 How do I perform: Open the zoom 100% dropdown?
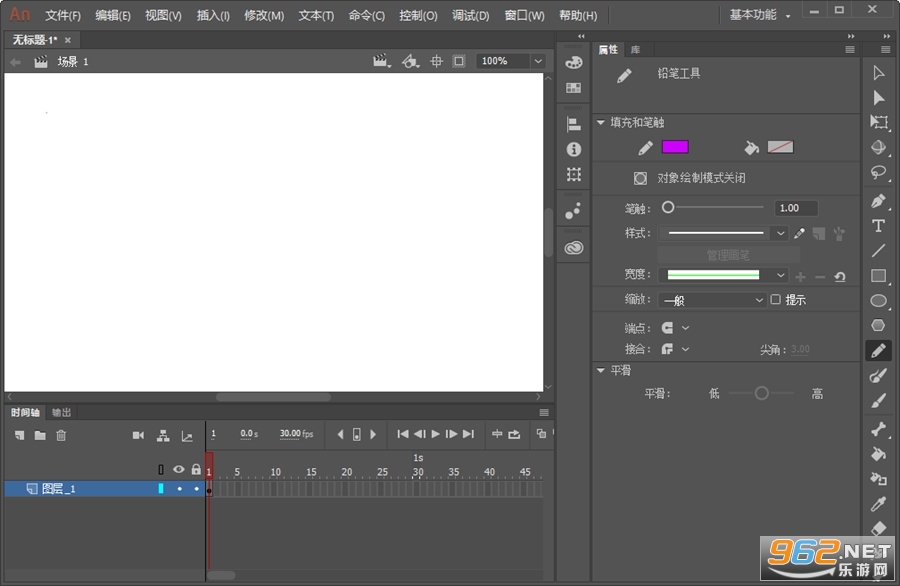coord(538,61)
